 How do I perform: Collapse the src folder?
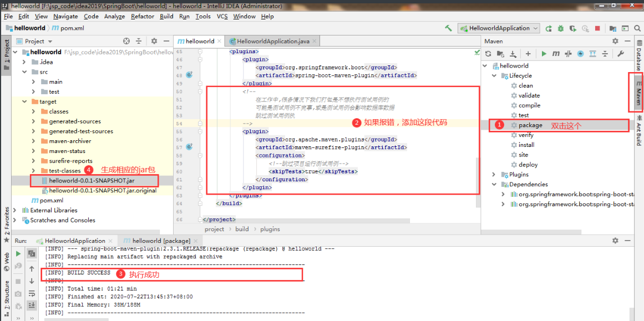pos(24,72)
